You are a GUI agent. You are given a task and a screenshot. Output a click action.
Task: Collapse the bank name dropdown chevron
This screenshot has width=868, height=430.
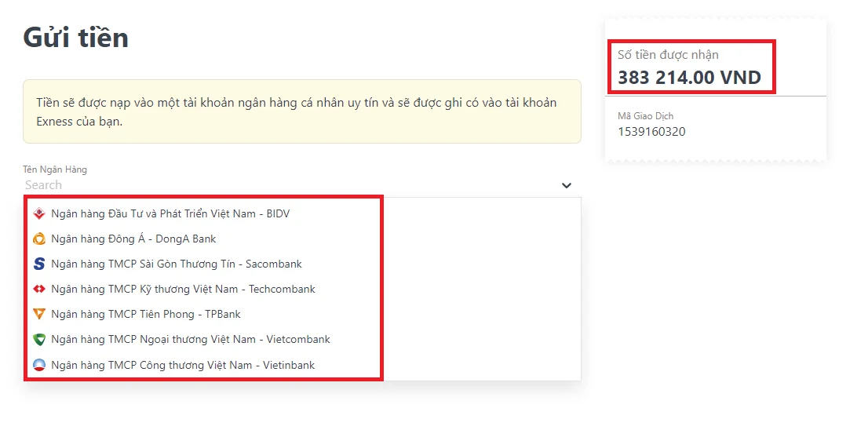click(567, 185)
